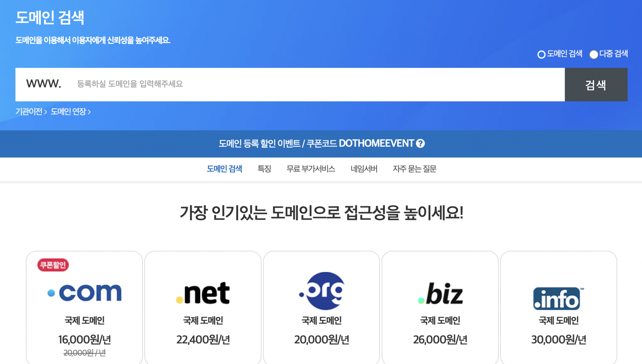The width and height of the screenshot is (642, 364).
Task: Click the dark 검색 search button
Action: (596, 84)
